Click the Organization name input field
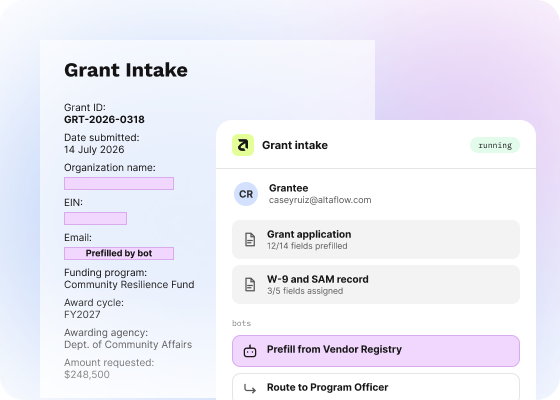This screenshot has width=560, height=400. 119,184
